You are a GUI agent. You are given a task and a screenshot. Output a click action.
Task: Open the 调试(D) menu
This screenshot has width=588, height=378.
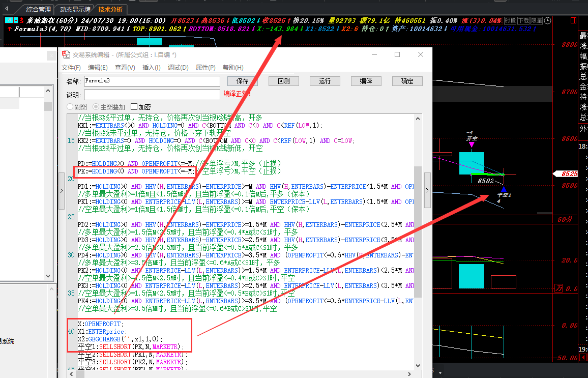tap(178, 68)
